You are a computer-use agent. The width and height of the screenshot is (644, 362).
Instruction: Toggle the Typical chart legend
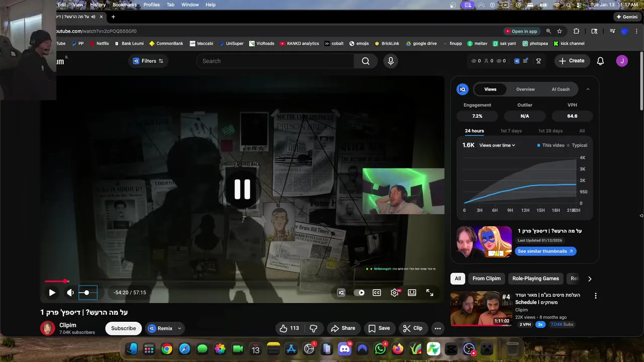tap(577, 145)
